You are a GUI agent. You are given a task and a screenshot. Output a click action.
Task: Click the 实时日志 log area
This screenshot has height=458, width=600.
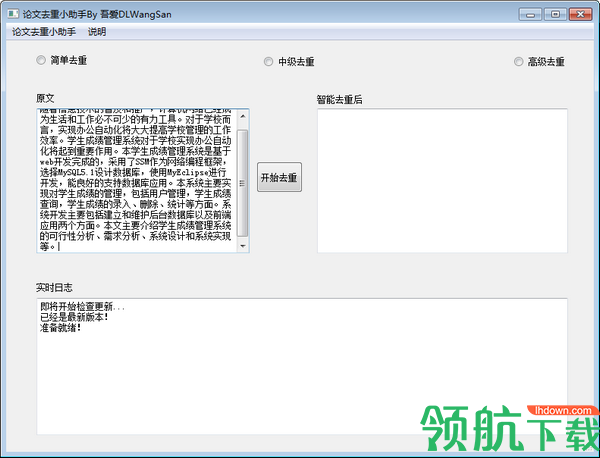[302, 367]
